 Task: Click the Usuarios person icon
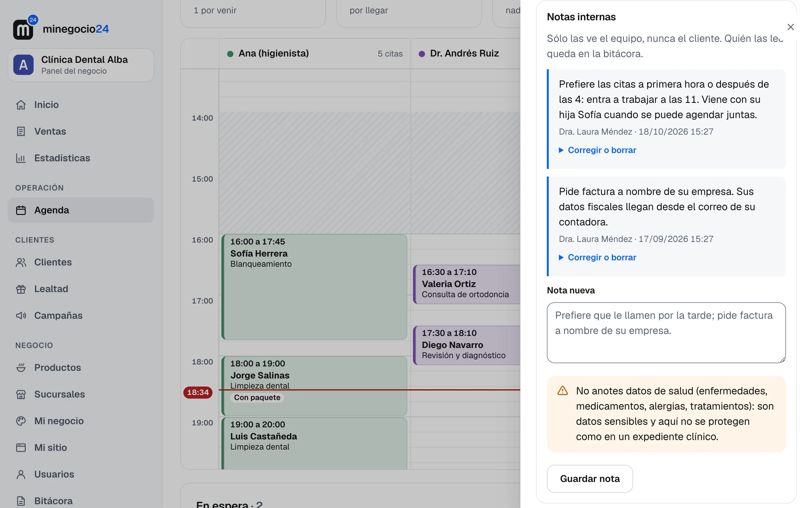pyautogui.click(x=21, y=474)
